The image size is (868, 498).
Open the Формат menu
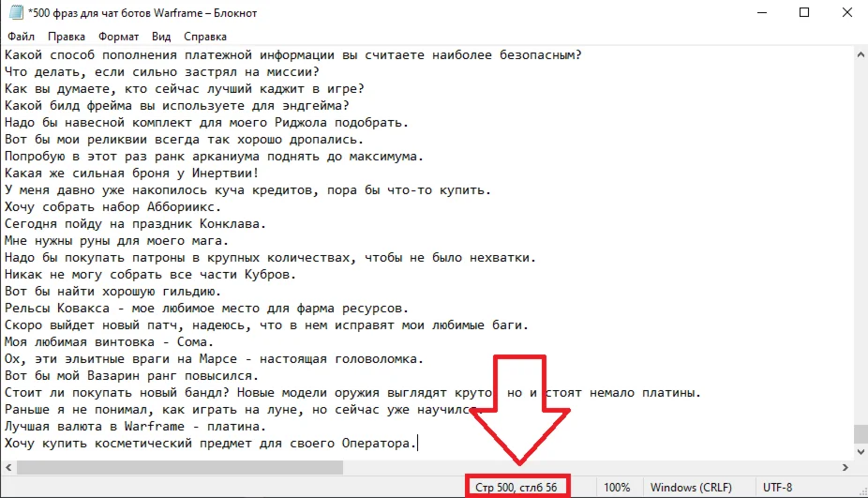[x=118, y=37]
